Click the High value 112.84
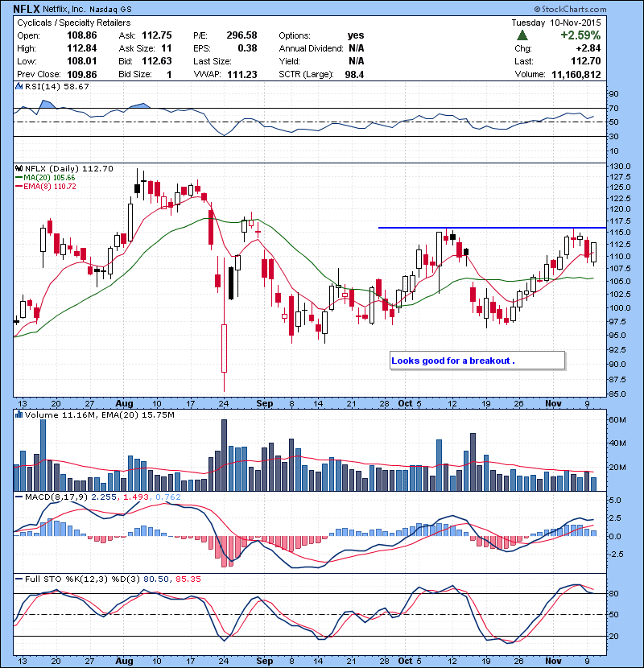644x668 pixels. (x=82, y=48)
